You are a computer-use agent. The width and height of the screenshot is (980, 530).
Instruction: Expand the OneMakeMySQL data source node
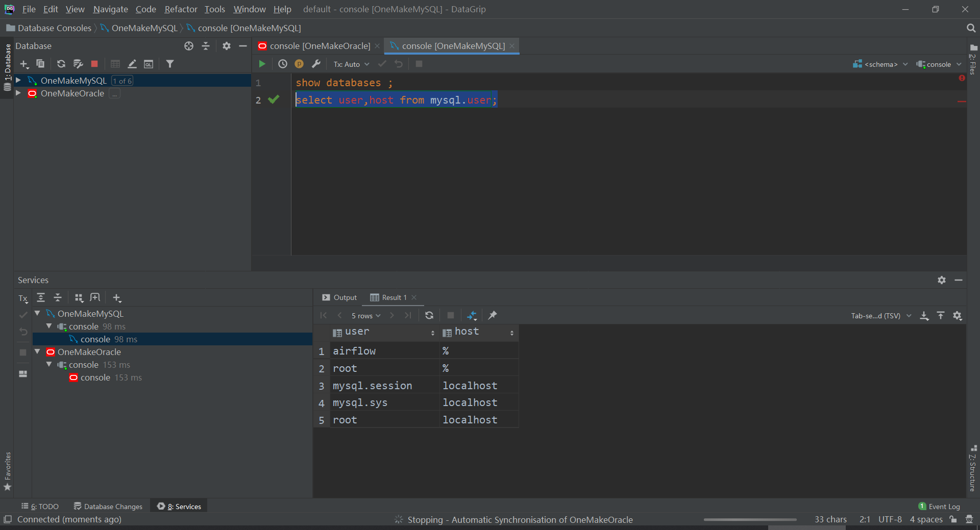18,80
